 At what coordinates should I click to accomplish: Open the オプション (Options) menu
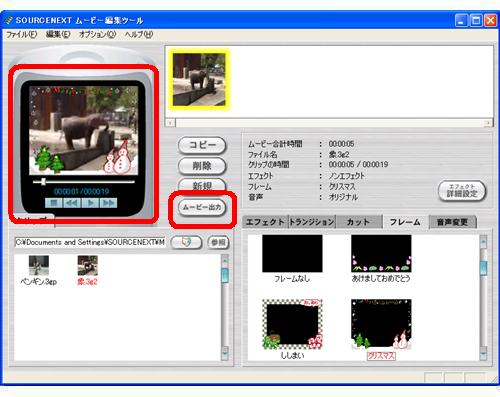point(97,34)
